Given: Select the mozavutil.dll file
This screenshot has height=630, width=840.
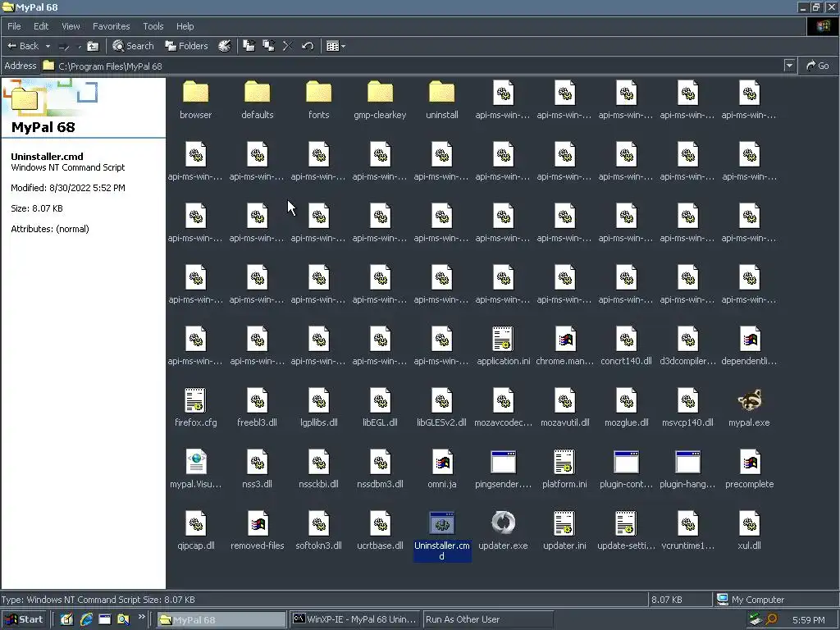Looking at the screenshot, I should point(564,408).
